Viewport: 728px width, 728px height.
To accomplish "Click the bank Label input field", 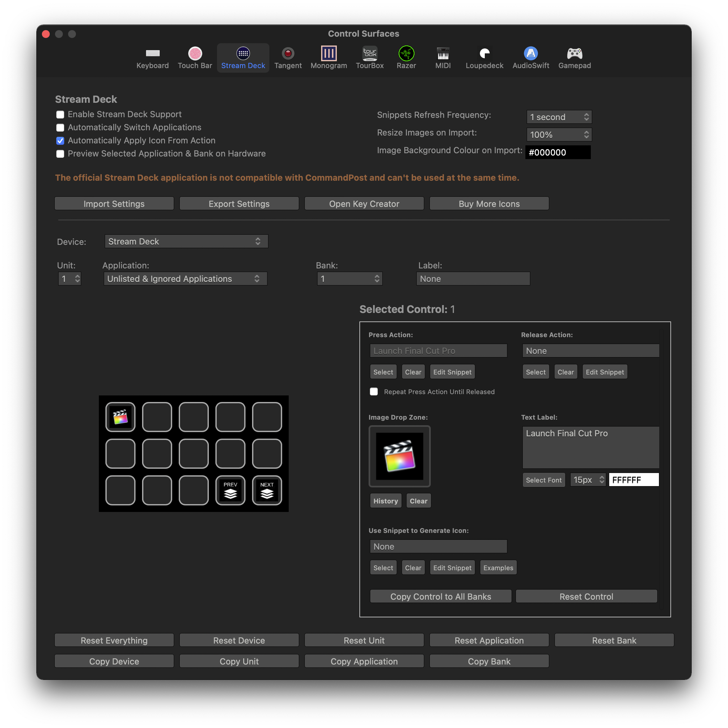I will click(x=473, y=279).
